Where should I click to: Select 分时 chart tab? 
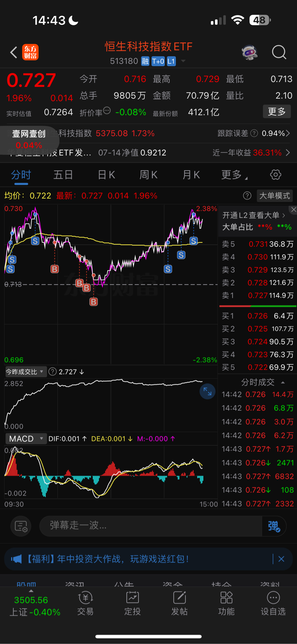(x=21, y=175)
